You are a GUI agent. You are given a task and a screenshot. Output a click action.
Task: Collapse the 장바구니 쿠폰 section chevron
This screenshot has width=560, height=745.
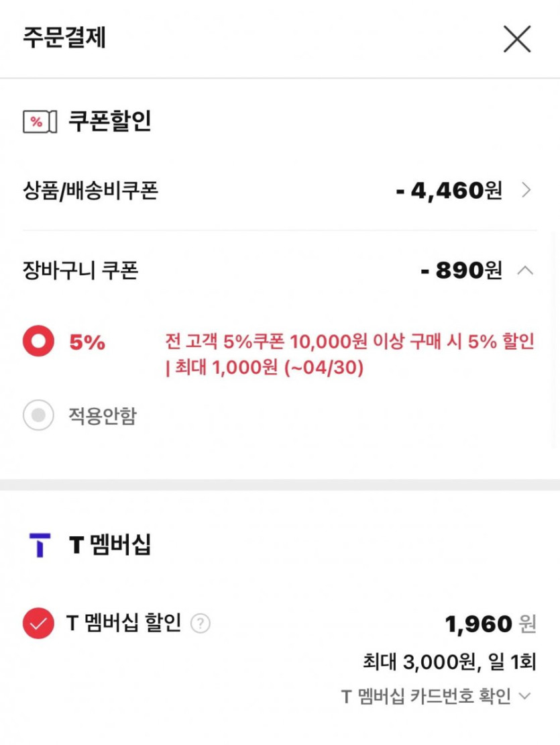coord(526,270)
